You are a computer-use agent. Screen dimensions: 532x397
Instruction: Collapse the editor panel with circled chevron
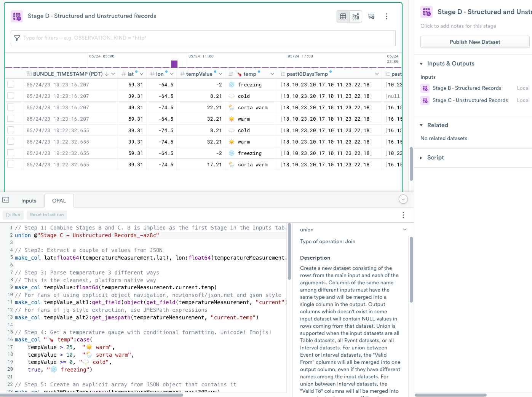403,199
